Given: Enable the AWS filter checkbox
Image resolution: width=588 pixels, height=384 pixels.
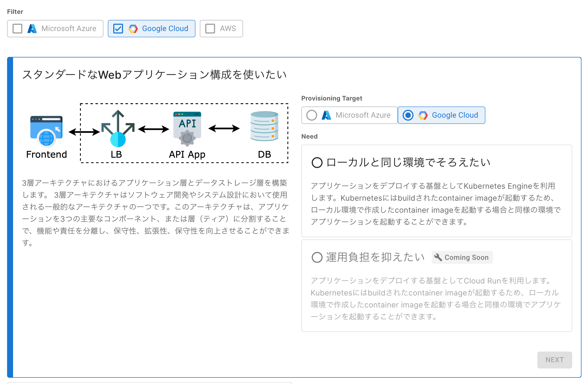Looking at the screenshot, I should click(x=210, y=29).
